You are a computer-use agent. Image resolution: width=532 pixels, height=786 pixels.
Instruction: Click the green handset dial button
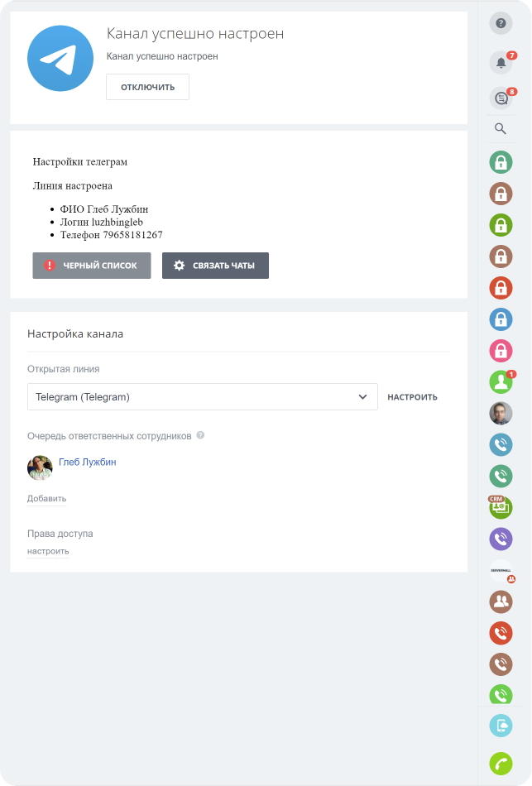(501, 763)
